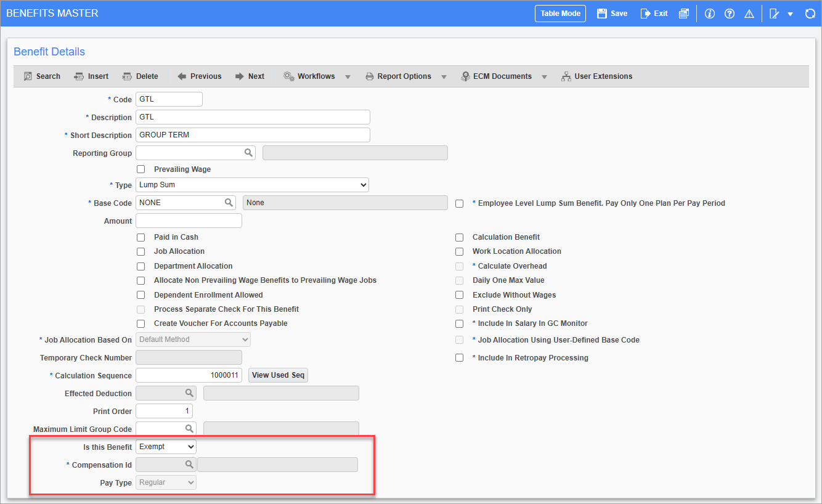Expand the Report Options dropdown arrow

click(x=444, y=77)
